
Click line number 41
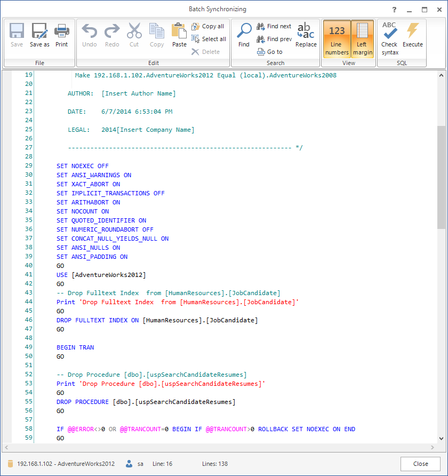click(x=29, y=274)
